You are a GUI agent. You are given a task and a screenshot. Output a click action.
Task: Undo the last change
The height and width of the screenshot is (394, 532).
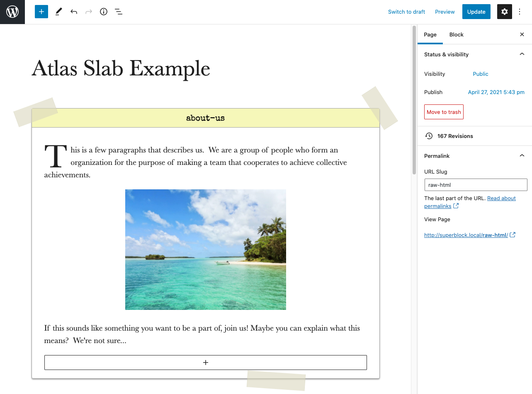click(x=74, y=12)
